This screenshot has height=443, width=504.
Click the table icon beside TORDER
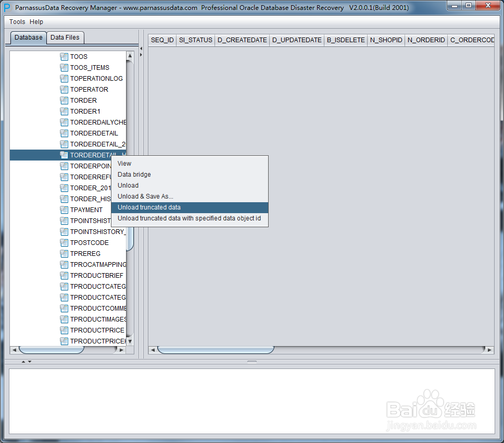[x=64, y=101]
